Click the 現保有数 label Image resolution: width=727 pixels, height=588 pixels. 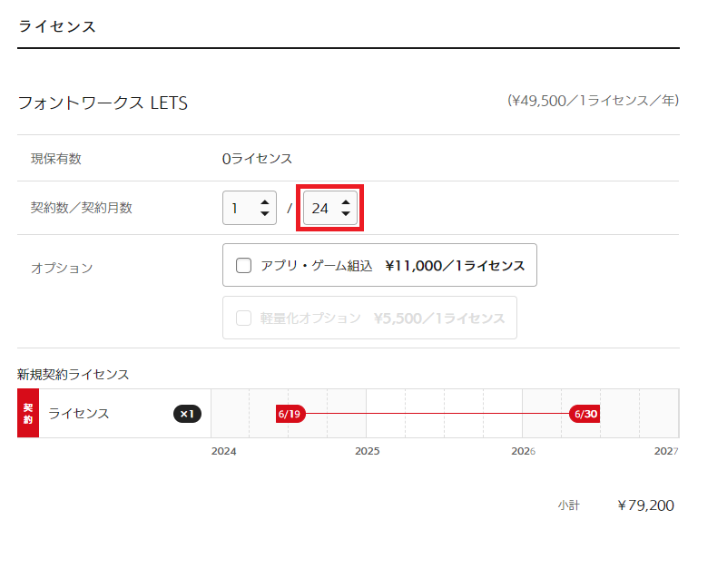pyautogui.click(x=56, y=159)
